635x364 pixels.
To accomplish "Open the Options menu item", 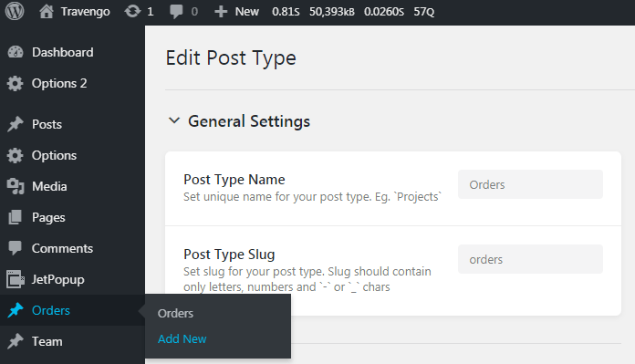I will tap(54, 155).
